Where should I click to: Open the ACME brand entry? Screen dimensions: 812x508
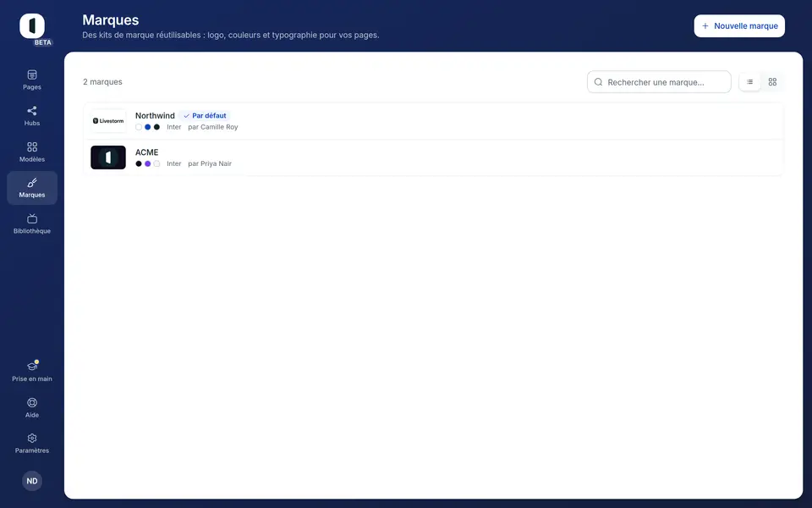click(x=433, y=157)
